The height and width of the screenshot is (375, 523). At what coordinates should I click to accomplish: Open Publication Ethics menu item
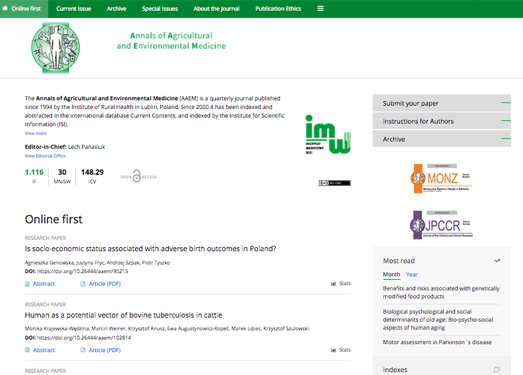tap(278, 9)
